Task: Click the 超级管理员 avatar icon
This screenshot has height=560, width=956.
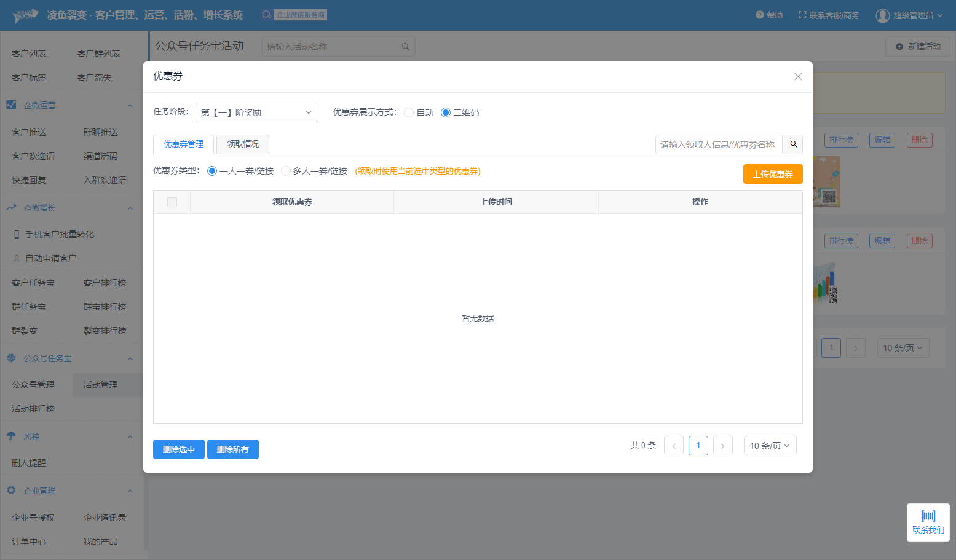Action: point(883,15)
